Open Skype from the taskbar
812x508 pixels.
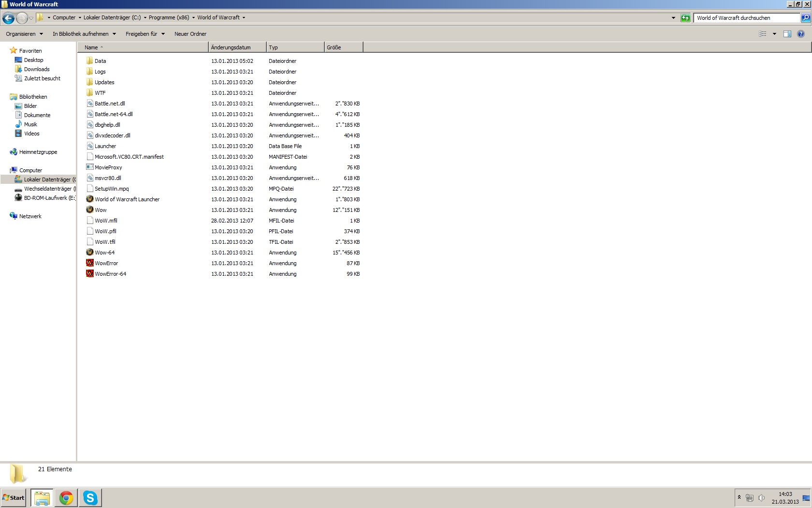click(x=90, y=498)
